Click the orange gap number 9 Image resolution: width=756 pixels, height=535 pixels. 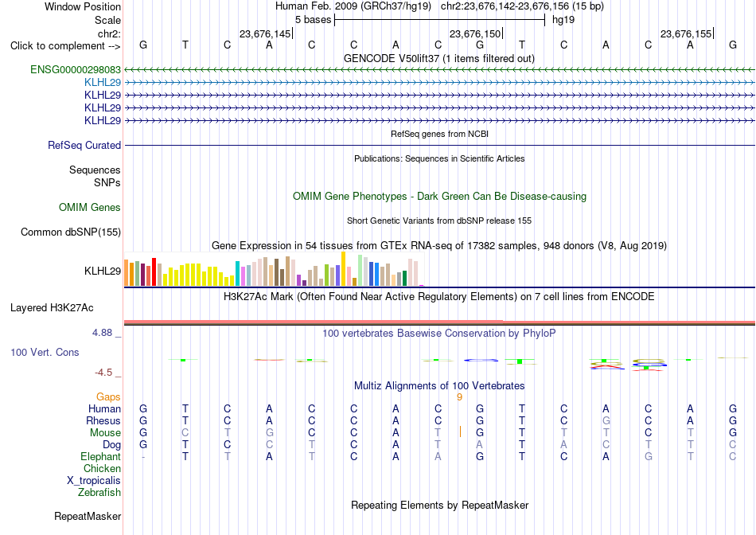[x=459, y=397]
